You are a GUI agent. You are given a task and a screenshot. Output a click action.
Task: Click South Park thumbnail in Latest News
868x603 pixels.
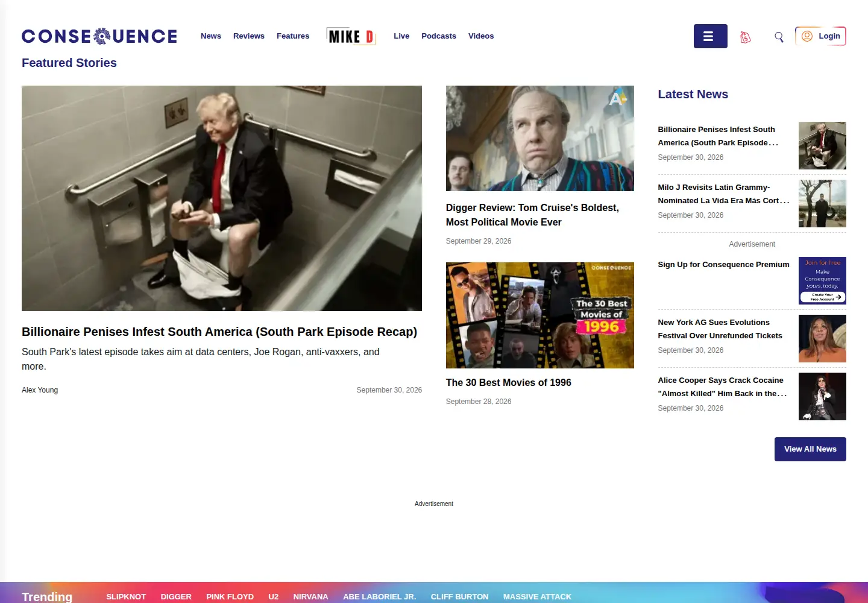(822, 145)
